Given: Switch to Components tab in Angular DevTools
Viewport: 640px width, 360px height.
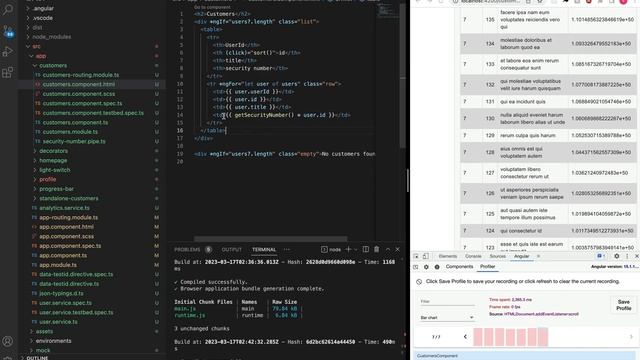Looking at the screenshot, I should [459, 267].
